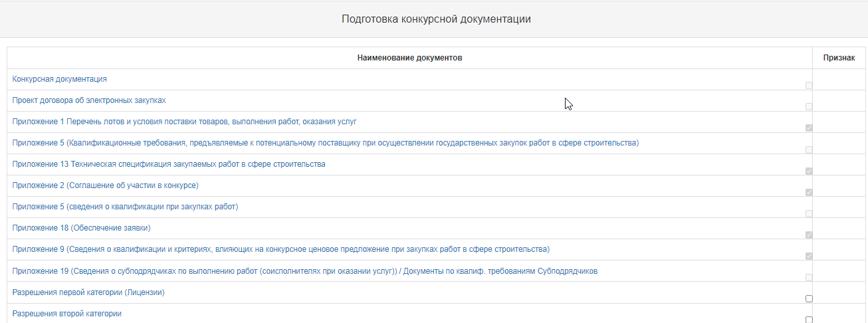Toggle checkbox for Приложение 1 Перечень лотов
868x323 pixels.
[809, 128]
